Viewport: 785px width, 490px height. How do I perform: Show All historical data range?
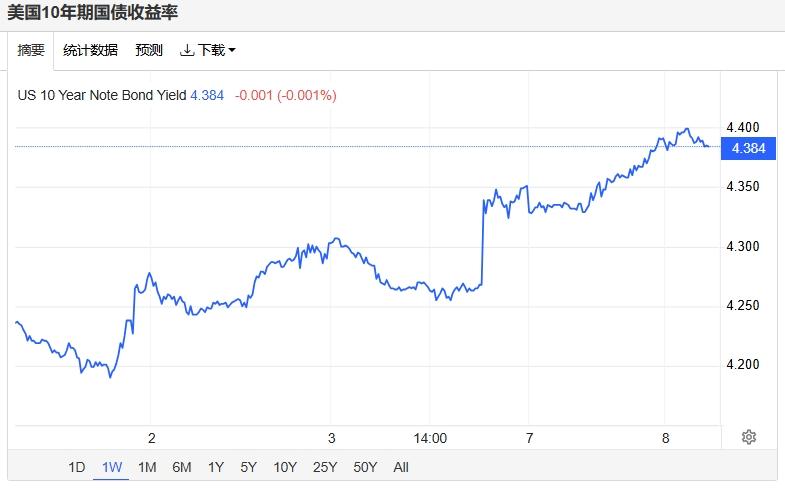coord(401,467)
